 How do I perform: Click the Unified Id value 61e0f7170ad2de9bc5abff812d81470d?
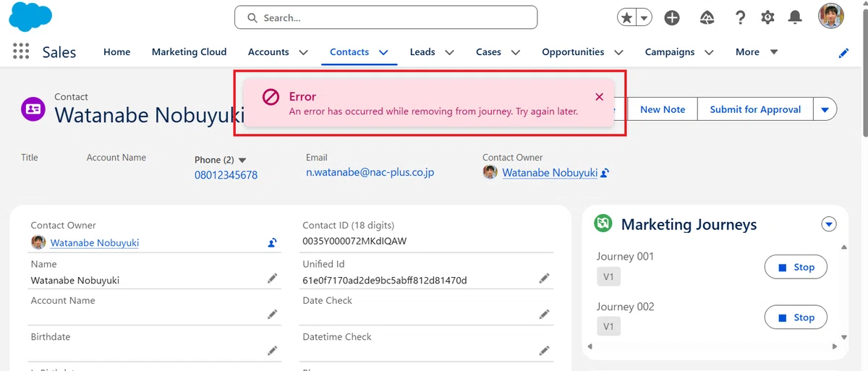tap(385, 280)
